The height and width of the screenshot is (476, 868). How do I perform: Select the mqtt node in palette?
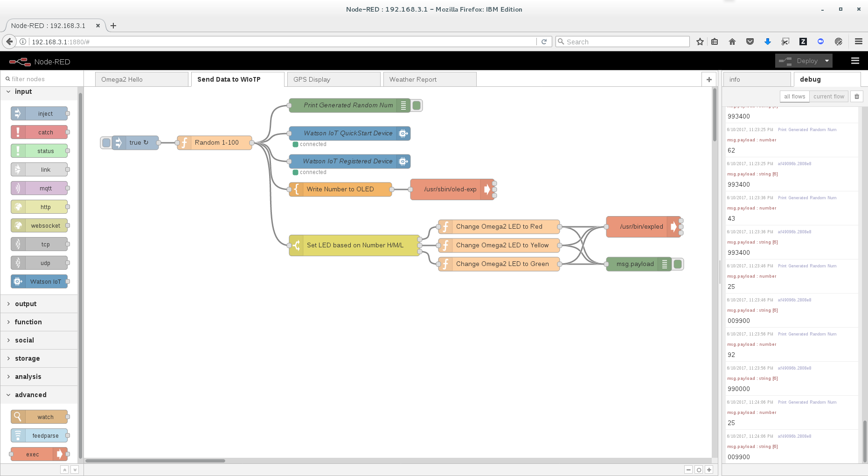(x=39, y=188)
